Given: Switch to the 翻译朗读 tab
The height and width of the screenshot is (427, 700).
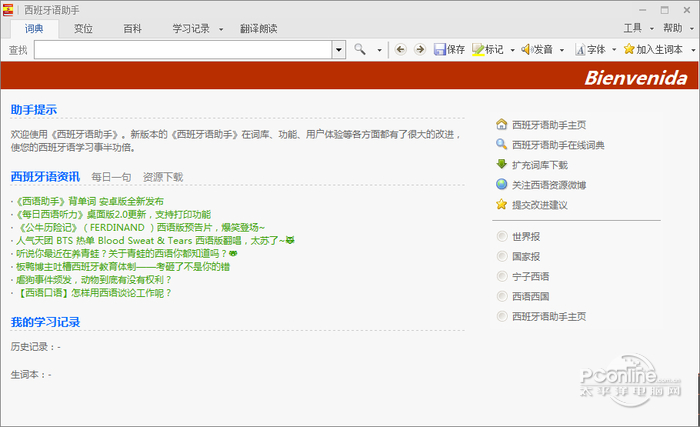Looking at the screenshot, I should (x=258, y=29).
